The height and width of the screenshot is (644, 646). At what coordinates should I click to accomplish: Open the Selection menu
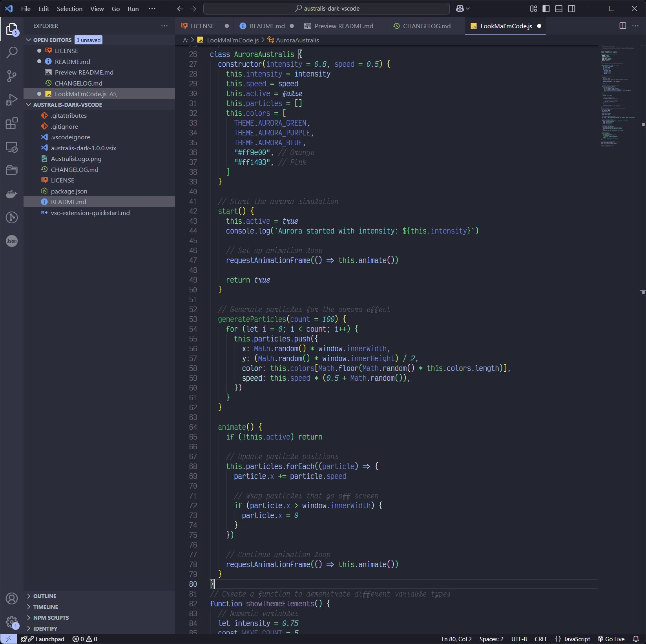point(69,9)
